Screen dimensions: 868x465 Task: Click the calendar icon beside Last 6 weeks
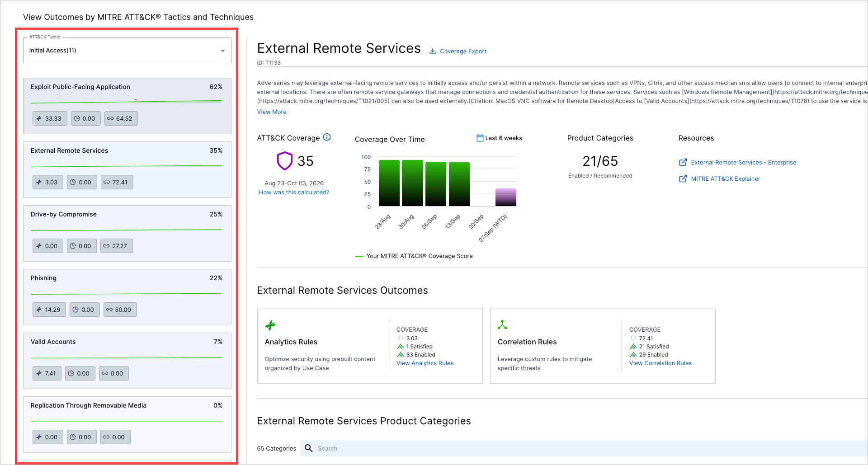tap(480, 138)
